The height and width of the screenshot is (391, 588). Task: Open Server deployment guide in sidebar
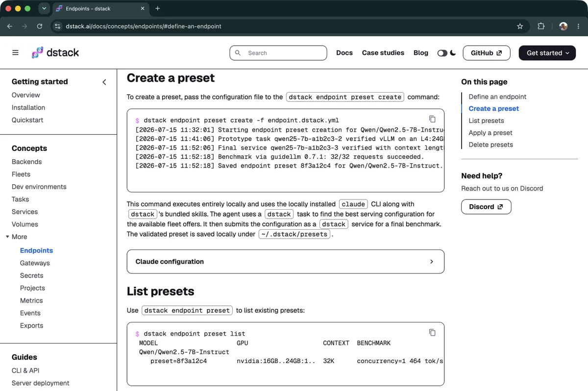pos(41,383)
